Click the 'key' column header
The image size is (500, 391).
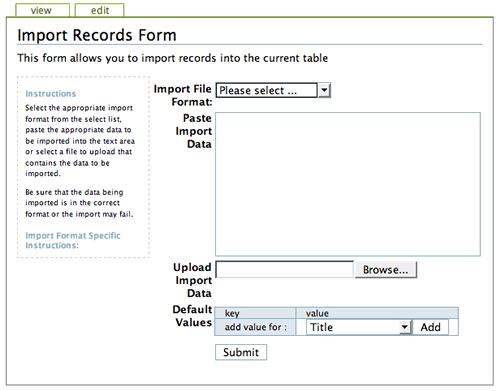[255, 313]
